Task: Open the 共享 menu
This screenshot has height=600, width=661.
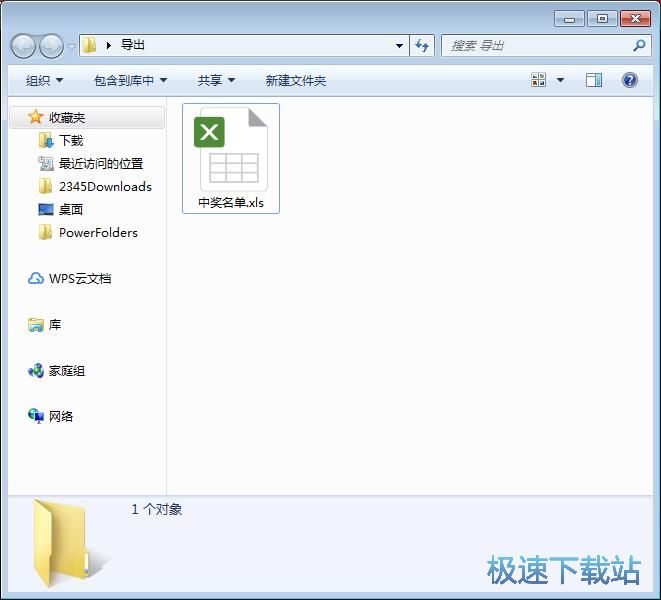Action: pos(216,80)
